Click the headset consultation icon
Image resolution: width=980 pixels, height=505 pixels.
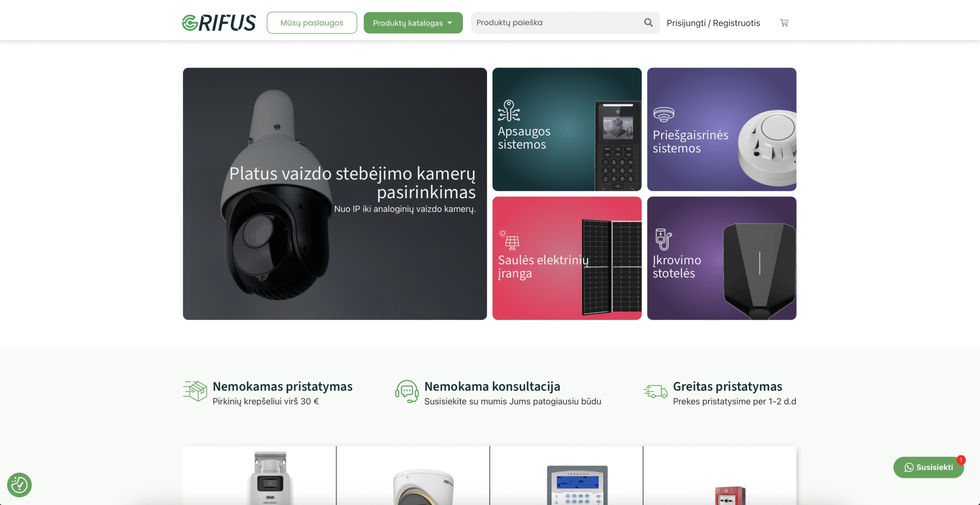point(407,391)
